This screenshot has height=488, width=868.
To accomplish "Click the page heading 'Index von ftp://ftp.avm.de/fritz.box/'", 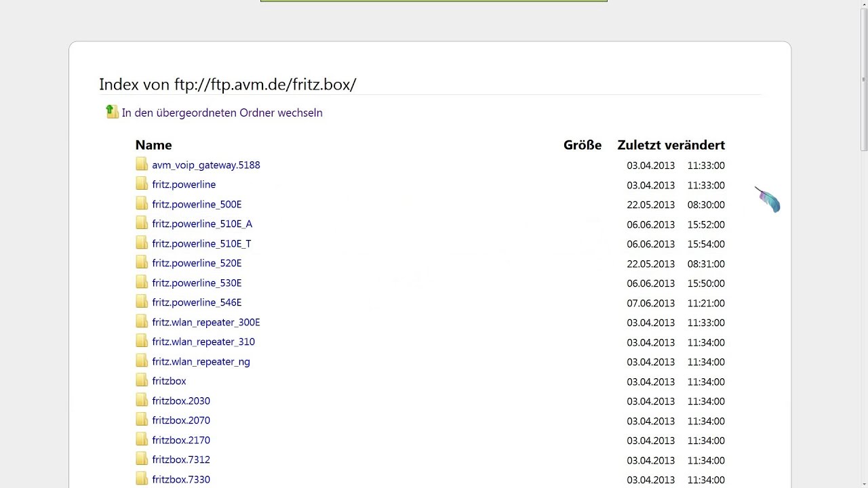I will pos(228,84).
